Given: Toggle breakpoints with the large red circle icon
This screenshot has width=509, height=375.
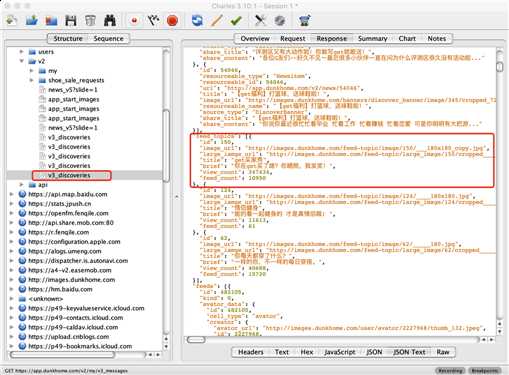Looking at the screenshot, I should 172,21.
